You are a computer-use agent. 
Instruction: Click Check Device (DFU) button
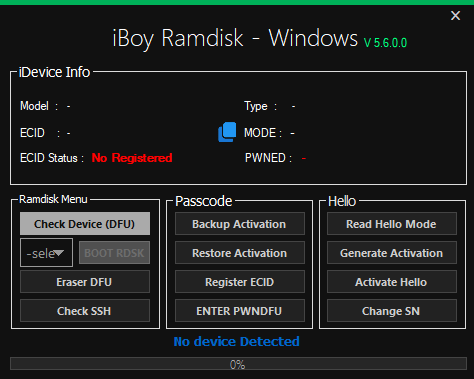[x=85, y=224]
